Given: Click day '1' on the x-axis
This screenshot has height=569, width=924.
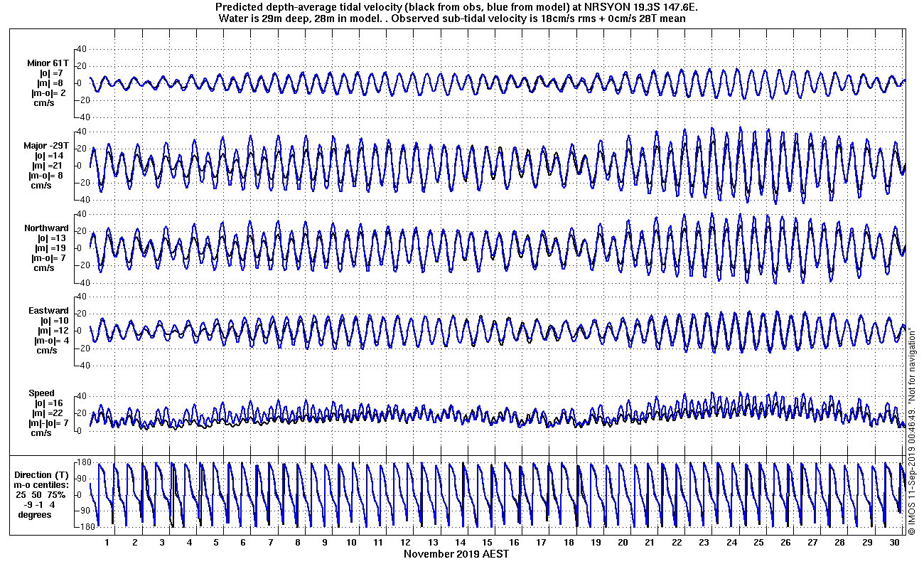Looking at the screenshot, I should coord(107,542).
